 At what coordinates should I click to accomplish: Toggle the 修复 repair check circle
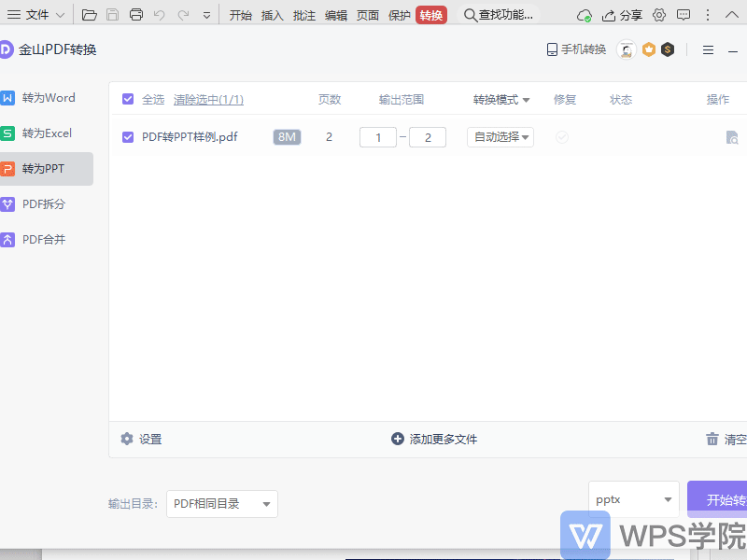562,137
